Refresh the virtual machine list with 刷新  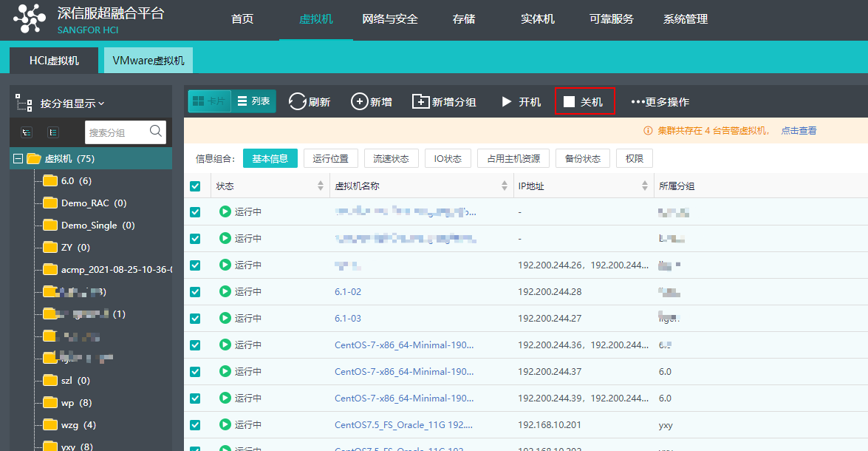[309, 101]
